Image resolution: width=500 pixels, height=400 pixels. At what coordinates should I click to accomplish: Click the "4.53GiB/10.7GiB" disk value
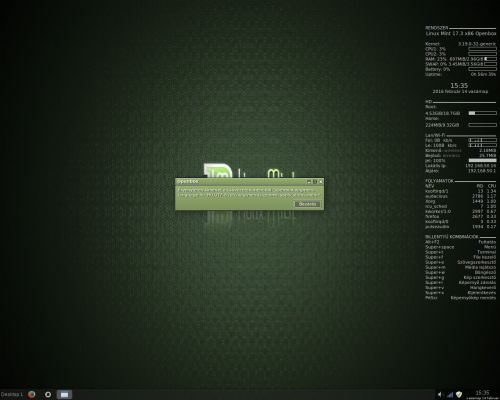(x=443, y=113)
